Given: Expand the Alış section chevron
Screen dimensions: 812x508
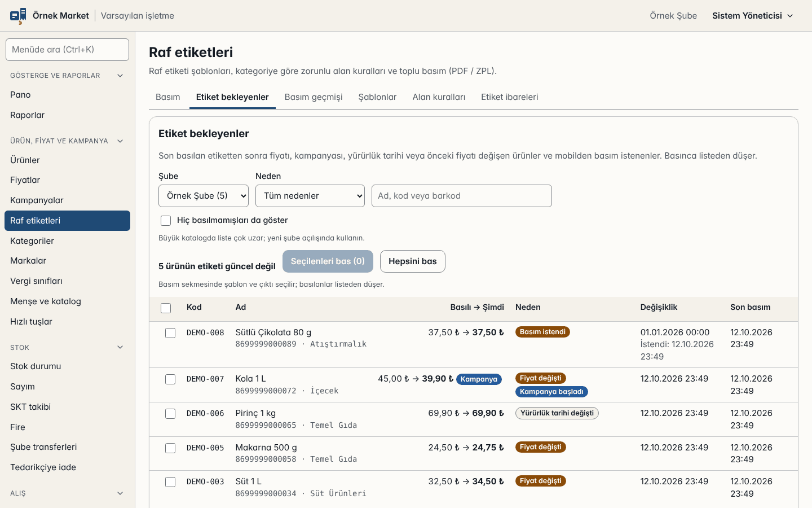Looking at the screenshot, I should (x=120, y=493).
